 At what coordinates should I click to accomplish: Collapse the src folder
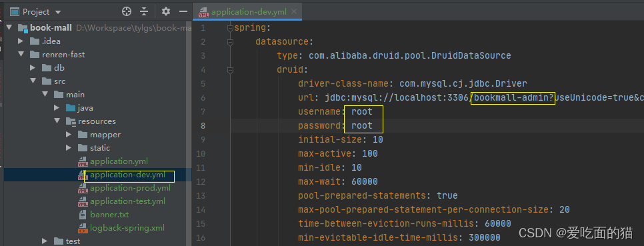coord(33,81)
